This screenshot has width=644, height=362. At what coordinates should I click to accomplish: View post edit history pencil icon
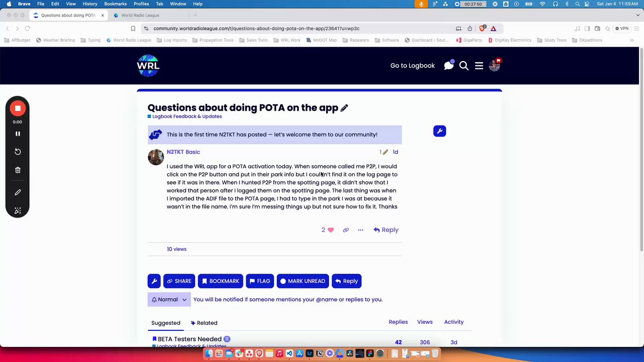tap(385, 152)
